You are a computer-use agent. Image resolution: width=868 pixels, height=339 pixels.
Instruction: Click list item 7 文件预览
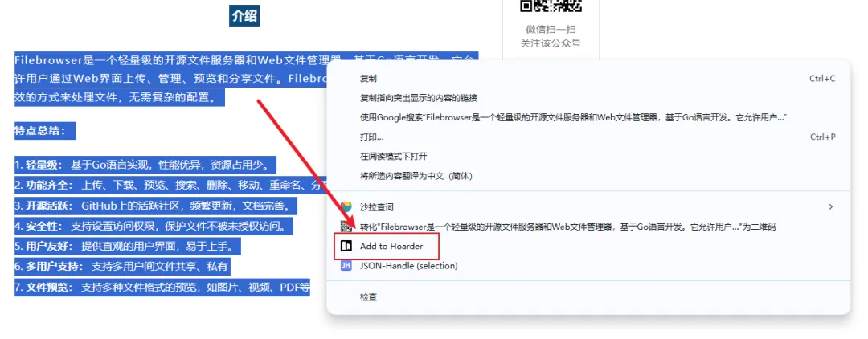pyautogui.click(x=162, y=288)
